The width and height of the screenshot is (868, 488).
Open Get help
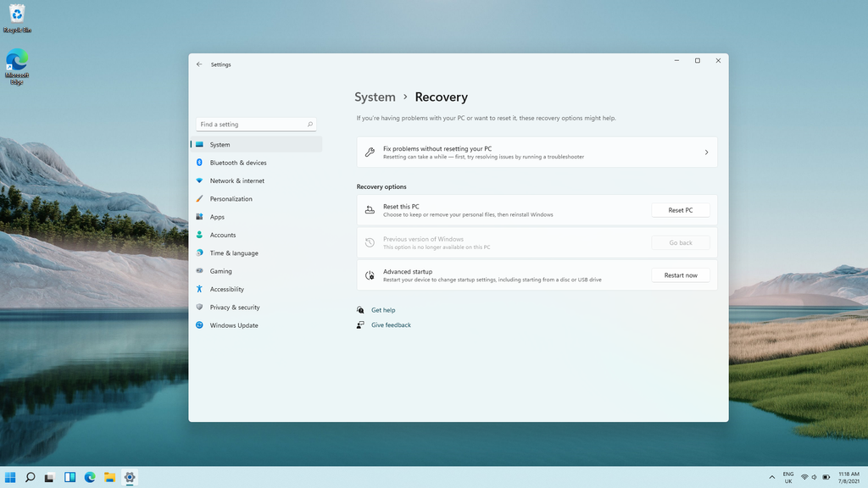(383, 309)
